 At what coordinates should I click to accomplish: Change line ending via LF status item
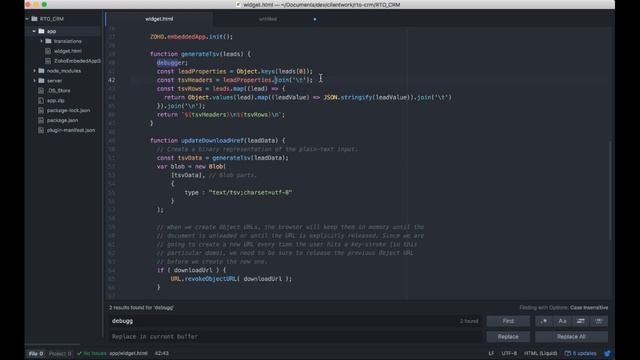click(x=491, y=353)
